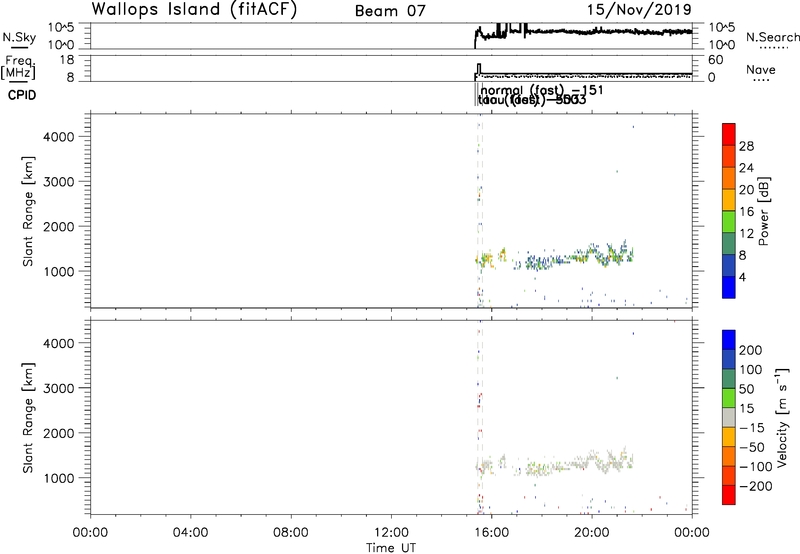The height and width of the screenshot is (554, 800).
Task: Click the normal (fast) -151 CPID text
Action: pyautogui.click(x=542, y=90)
